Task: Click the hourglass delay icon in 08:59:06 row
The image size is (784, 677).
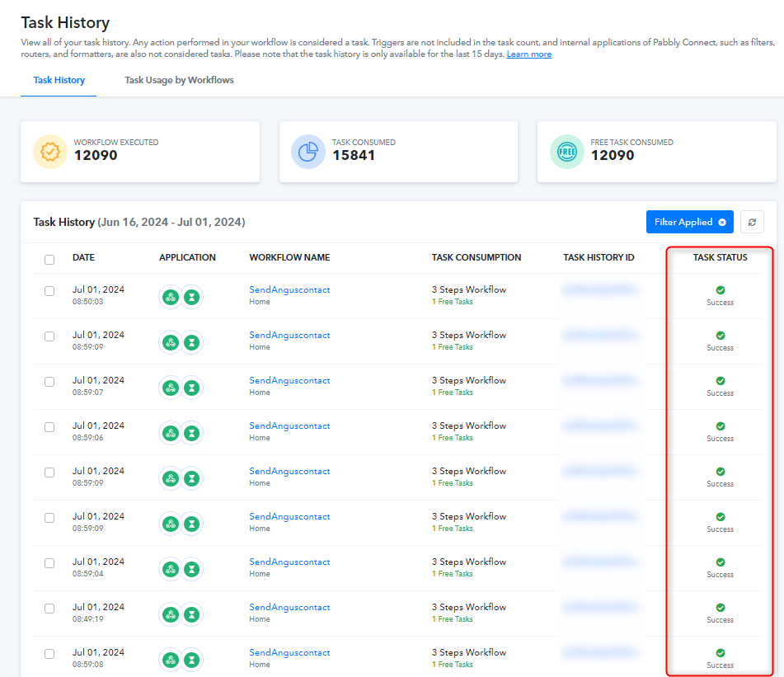Action: coord(191,434)
